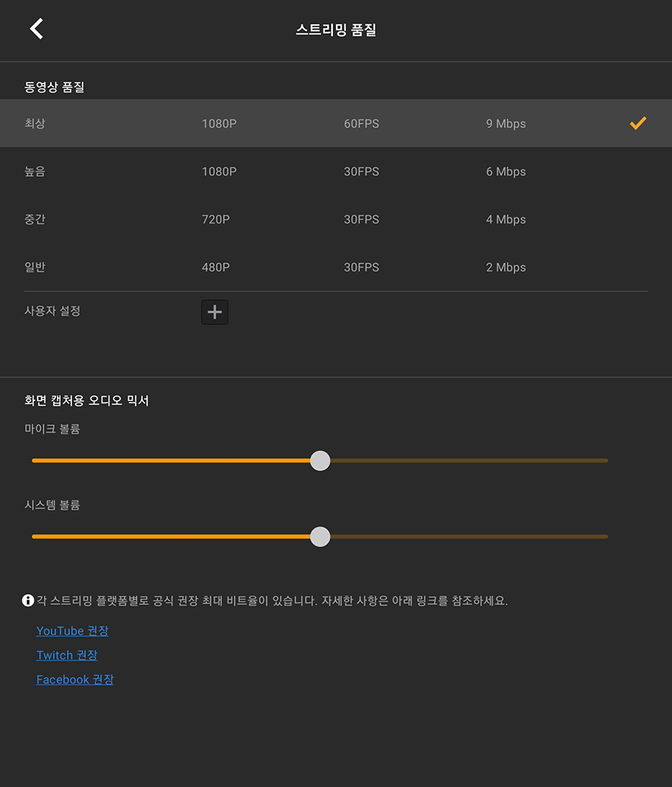Open the Facebook 권장 link
The image size is (672, 787).
[x=75, y=680]
